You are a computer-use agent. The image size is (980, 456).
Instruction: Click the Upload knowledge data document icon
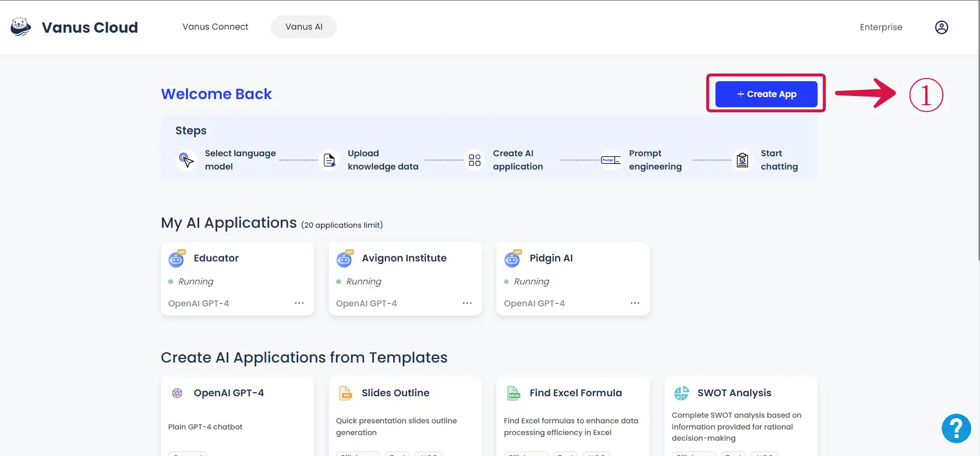pos(329,160)
